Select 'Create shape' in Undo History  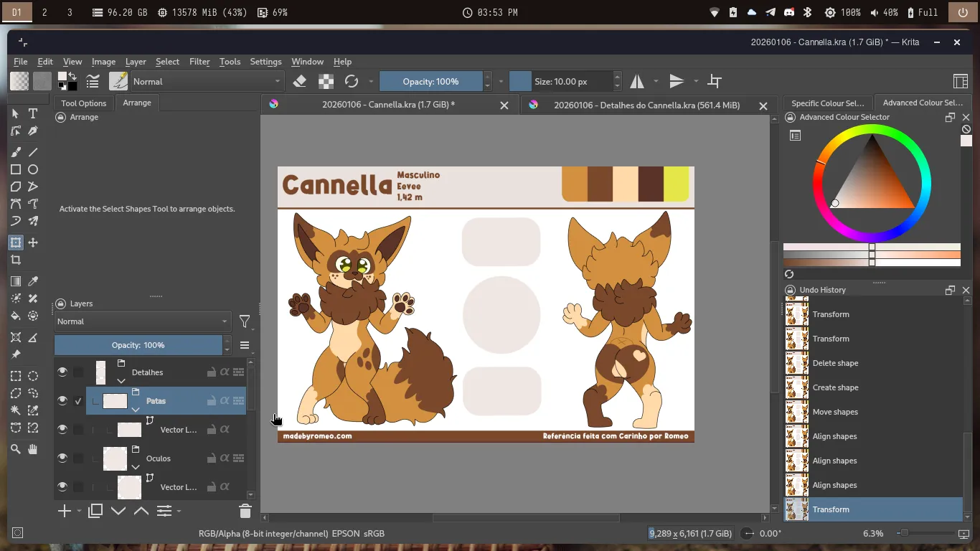click(x=835, y=387)
